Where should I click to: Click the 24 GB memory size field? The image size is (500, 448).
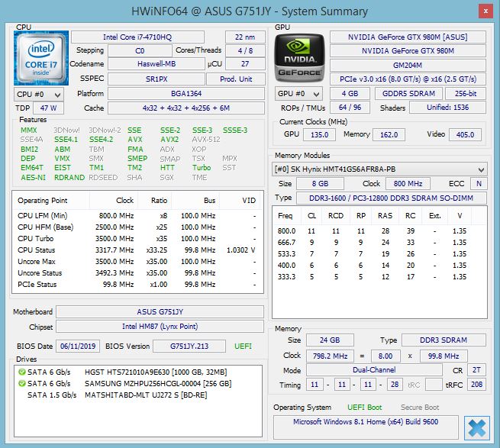tap(330, 340)
